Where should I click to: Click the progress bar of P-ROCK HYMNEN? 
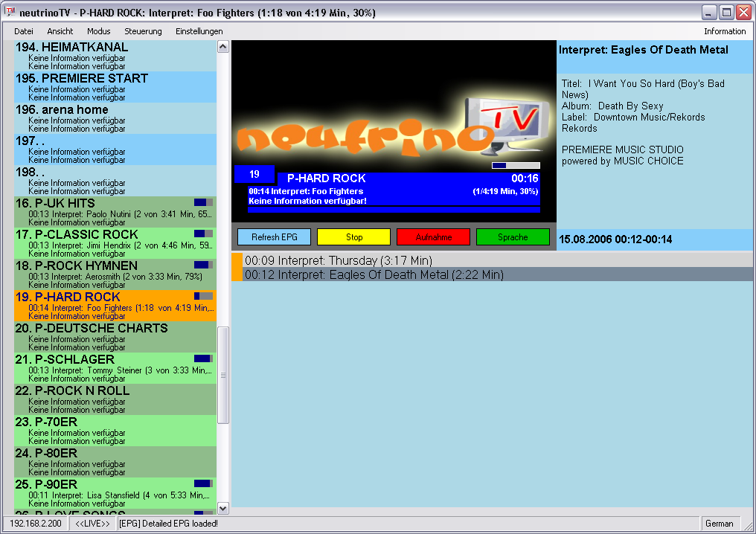(203, 265)
